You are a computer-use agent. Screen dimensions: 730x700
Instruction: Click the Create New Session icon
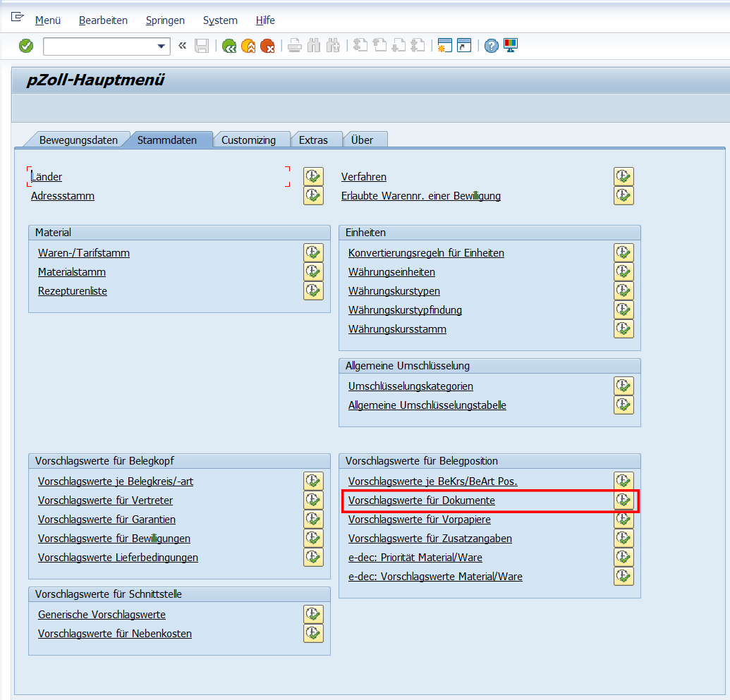(444, 47)
